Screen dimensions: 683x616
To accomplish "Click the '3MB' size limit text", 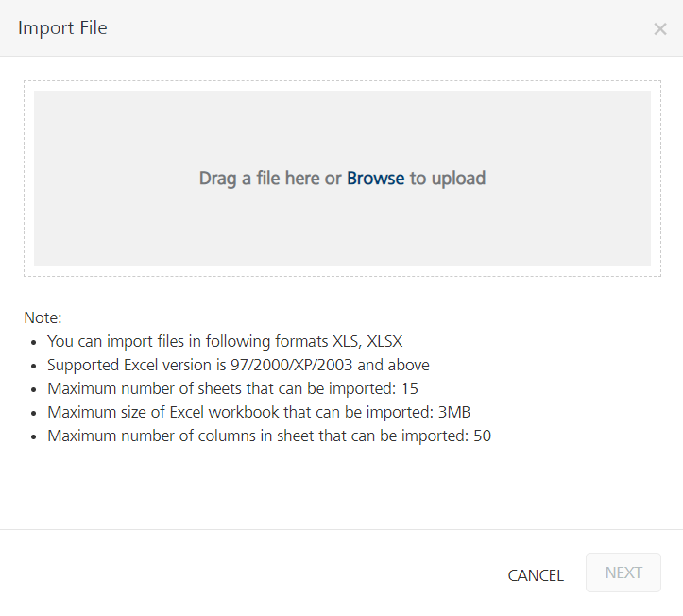I will [454, 412].
